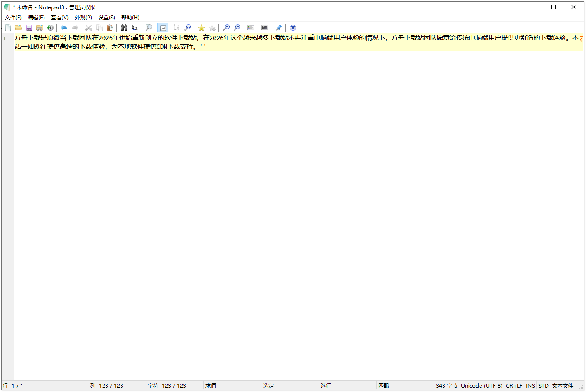This screenshot has height=392, width=586.
Task: Open the 查看(V) menu
Action: 59,17
